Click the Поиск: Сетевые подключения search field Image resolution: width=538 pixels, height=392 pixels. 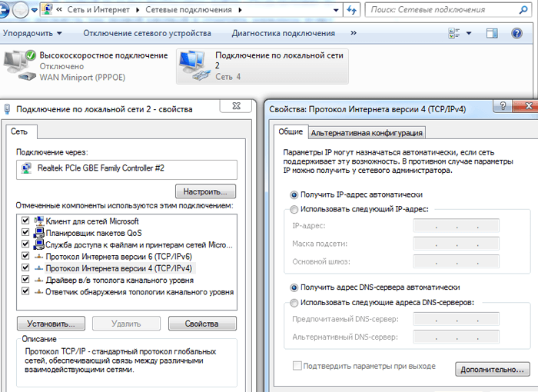click(x=446, y=10)
